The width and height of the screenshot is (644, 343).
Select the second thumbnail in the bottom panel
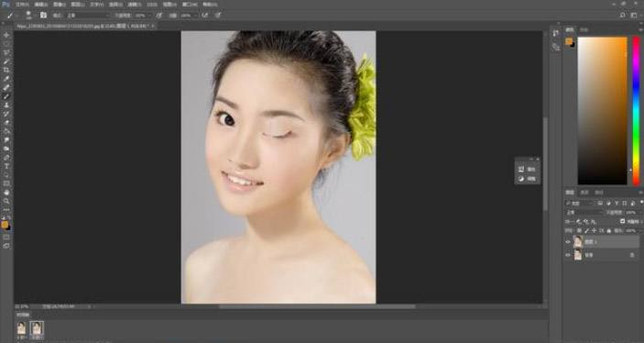[x=37, y=328]
